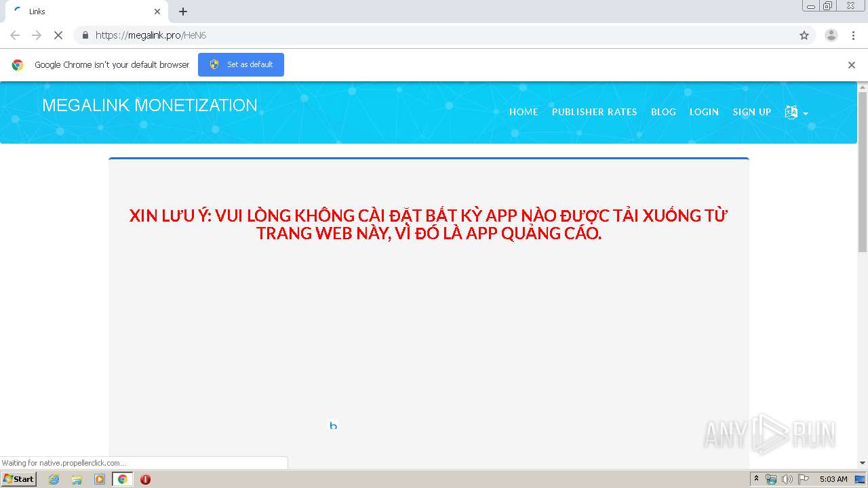Image resolution: width=868 pixels, height=488 pixels.
Task: View site security lock information
Action: click(85, 35)
